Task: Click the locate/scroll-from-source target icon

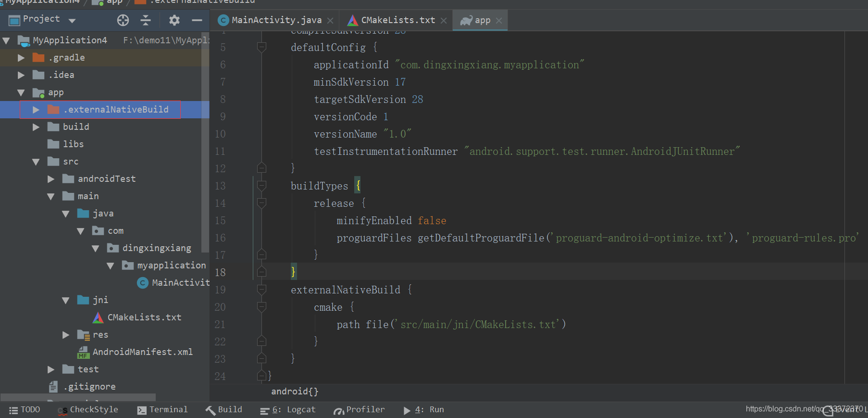Action: point(123,20)
